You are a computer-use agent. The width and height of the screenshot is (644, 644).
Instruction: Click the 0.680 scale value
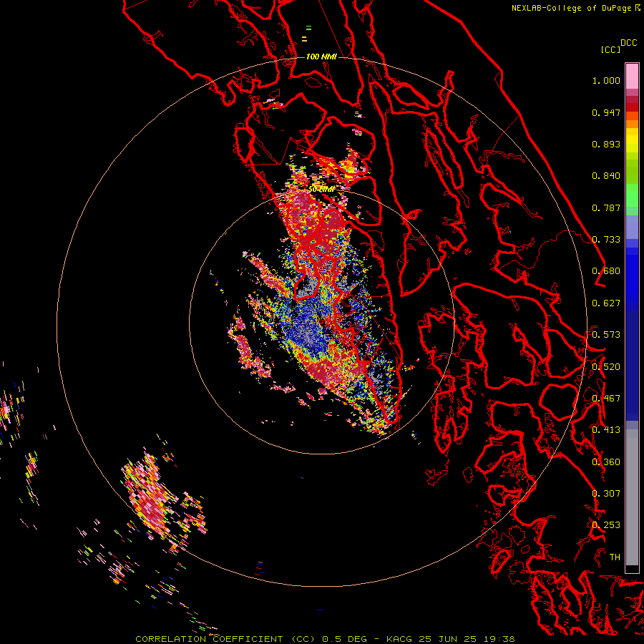click(x=606, y=271)
